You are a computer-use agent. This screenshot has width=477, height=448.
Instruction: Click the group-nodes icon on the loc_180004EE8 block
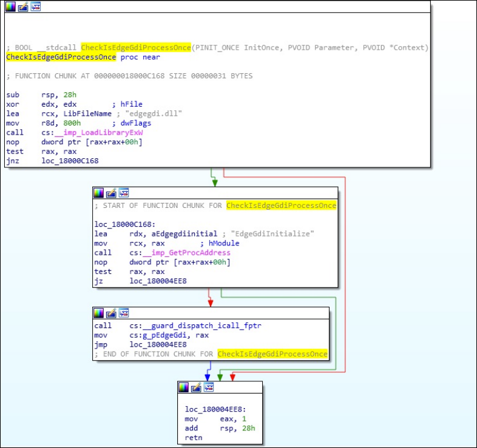209,387
